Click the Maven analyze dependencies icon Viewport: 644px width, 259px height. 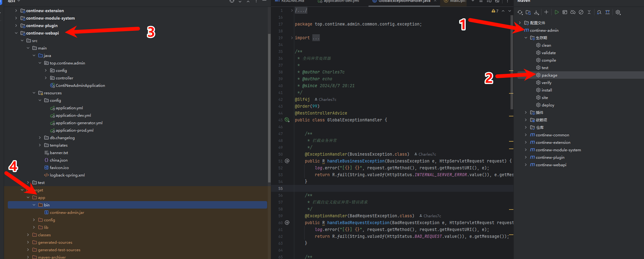tap(599, 12)
